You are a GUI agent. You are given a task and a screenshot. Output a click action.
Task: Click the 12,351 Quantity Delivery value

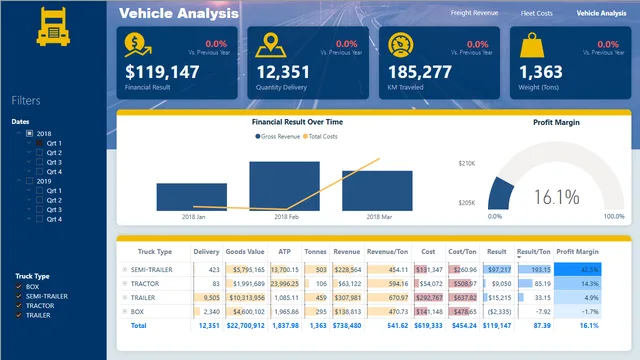click(283, 72)
